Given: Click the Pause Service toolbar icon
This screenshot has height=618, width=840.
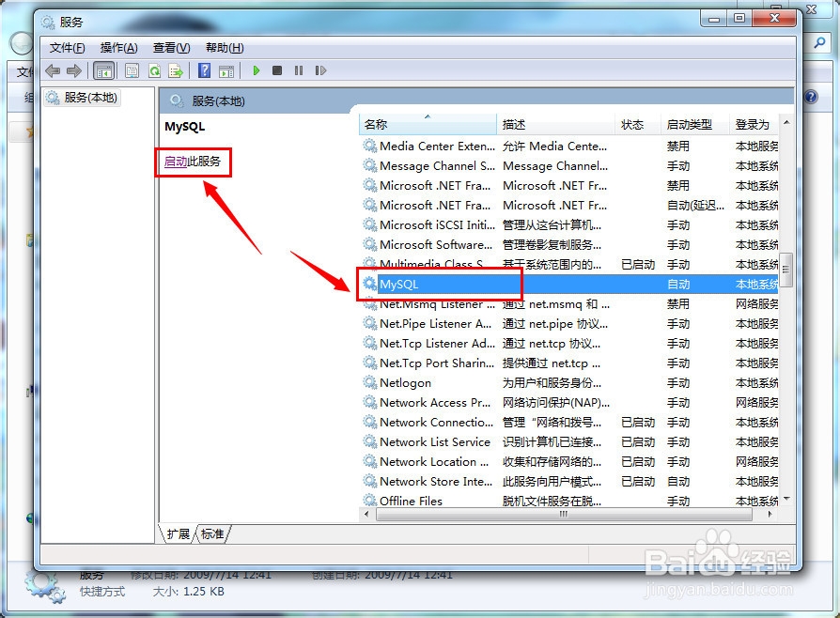Looking at the screenshot, I should (x=299, y=70).
